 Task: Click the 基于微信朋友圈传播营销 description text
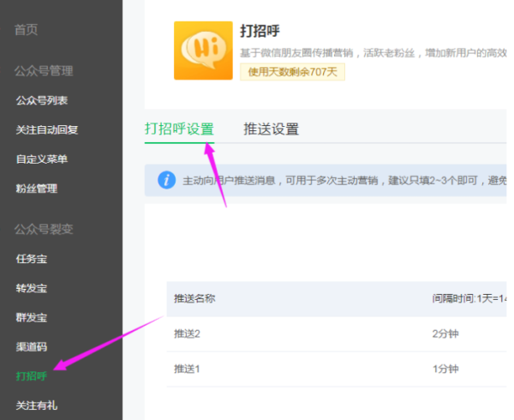(374, 53)
